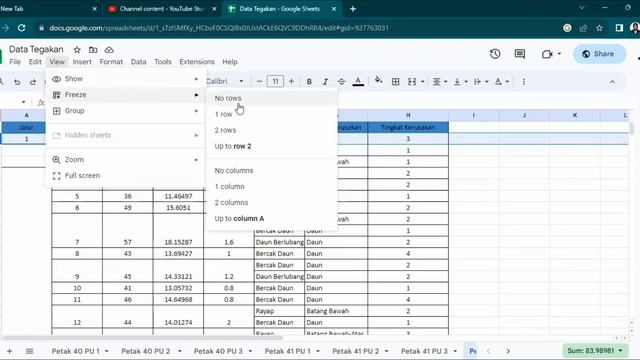Image resolution: width=640 pixels, height=360 pixels.
Task: Check cloud save status icon
Action: pyautogui.click(x=109, y=50)
